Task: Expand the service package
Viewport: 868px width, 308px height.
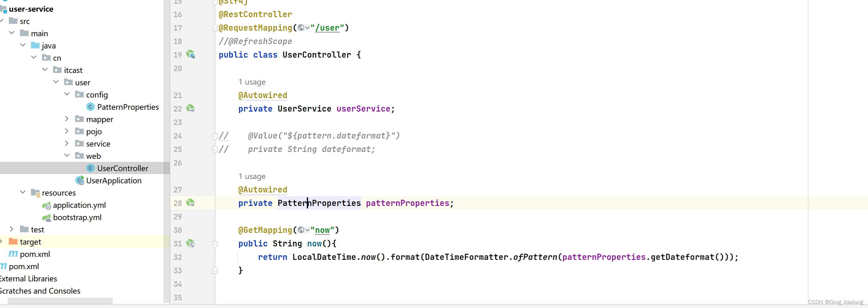Action: pyautogui.click(x=67, y=143)
